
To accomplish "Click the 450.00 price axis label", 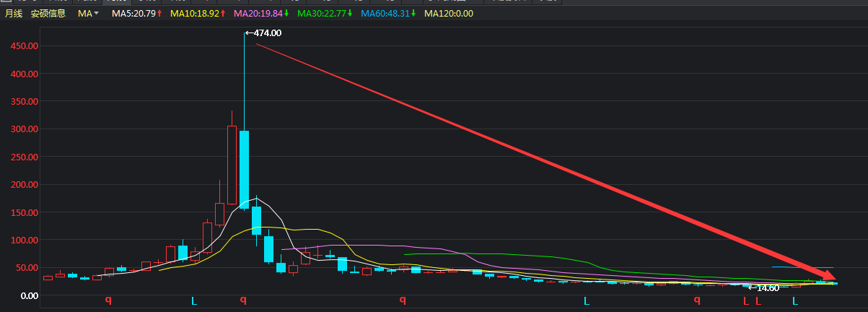I will [25, 46].
